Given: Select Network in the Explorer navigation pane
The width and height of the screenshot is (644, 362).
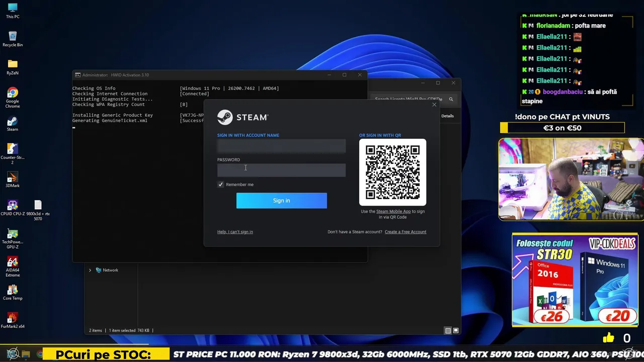Looking at the screenshot, I should pos(110,270).
